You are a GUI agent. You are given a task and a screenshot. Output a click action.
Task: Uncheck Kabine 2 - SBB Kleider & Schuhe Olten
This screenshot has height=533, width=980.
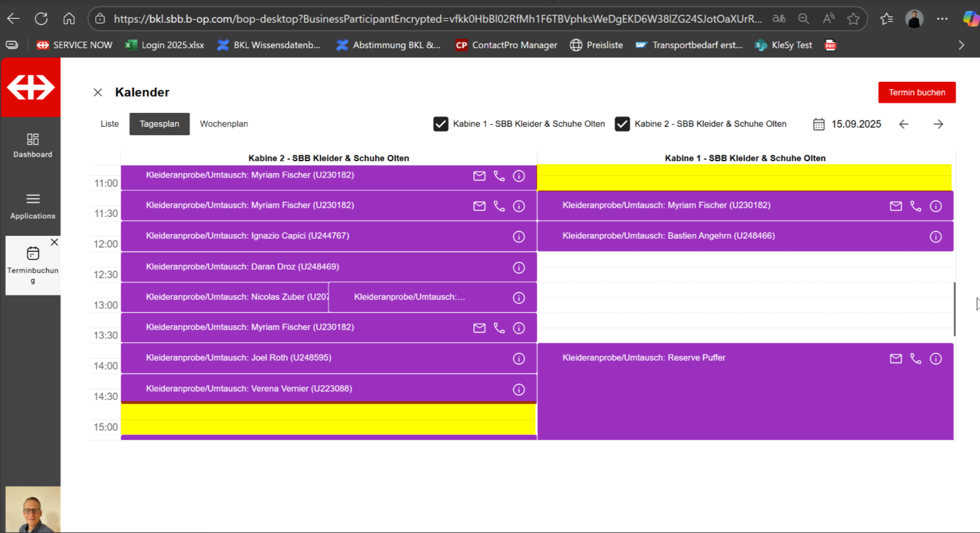point(622,124)
